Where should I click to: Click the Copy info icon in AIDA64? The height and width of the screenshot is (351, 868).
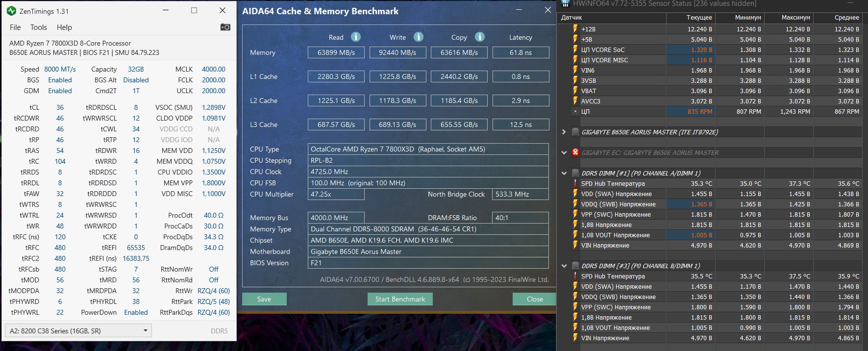[480, 37]
